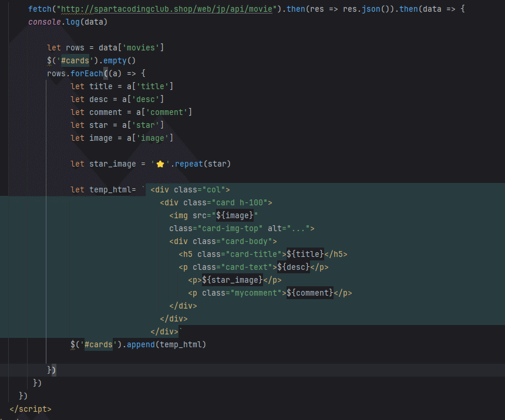Viewport: 505px width, 420px height.
Task: Click 'desc' key string in a['desc']
Action: pyautogui.click(x=146, y=99)
